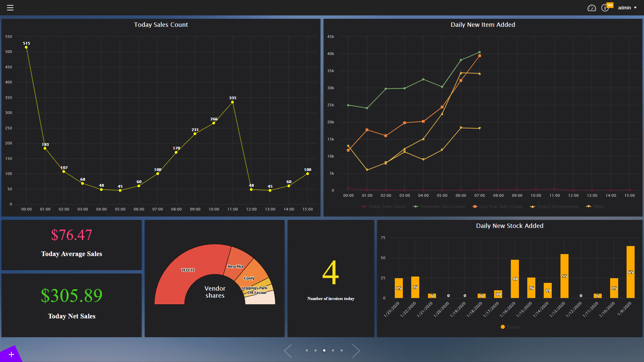644x362 pixels.
Task: Go to next dashboard slide arrow
Action: point(356,351)
